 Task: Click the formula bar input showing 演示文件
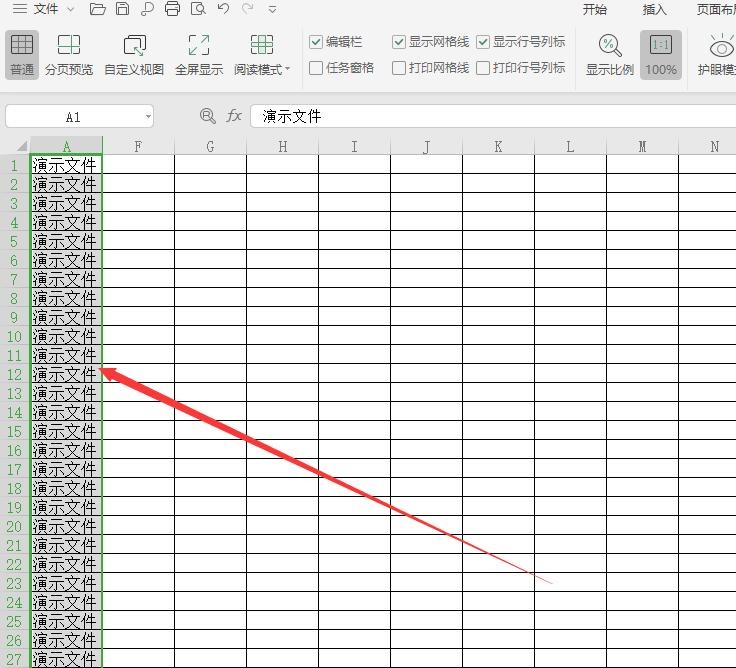pos(490,117)
